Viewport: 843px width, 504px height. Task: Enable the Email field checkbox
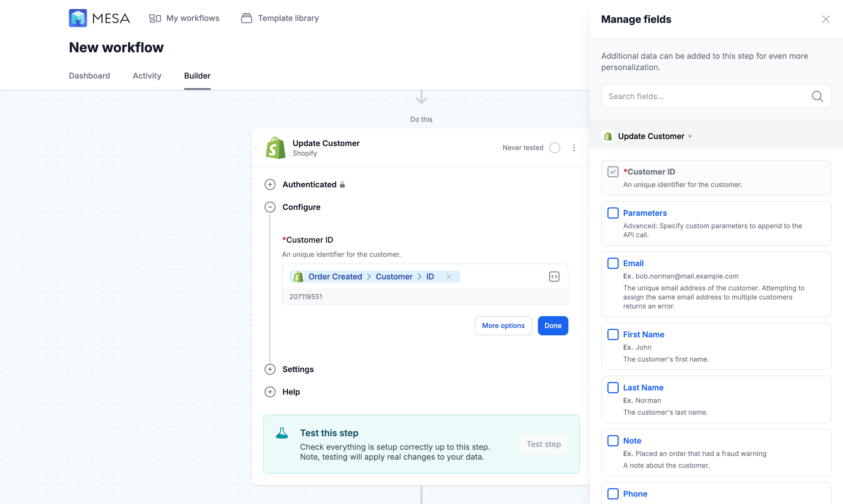pyautogui.click(x=613, y=263)
